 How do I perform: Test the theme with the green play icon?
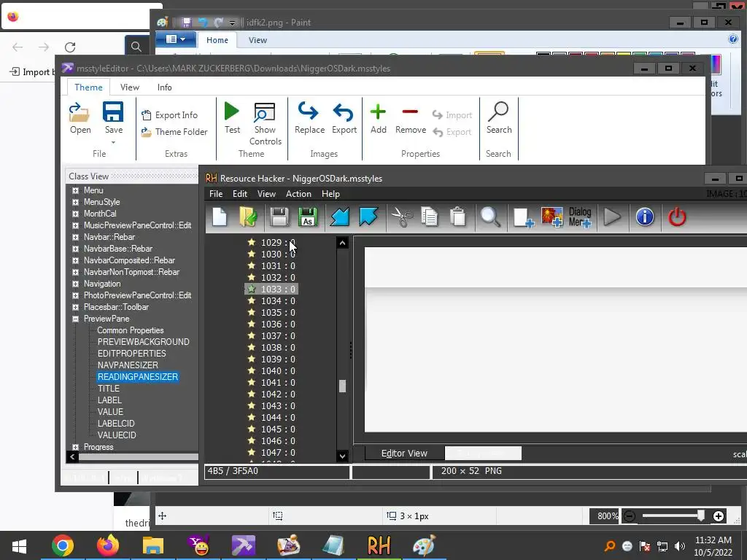click(x=232, y=118)
